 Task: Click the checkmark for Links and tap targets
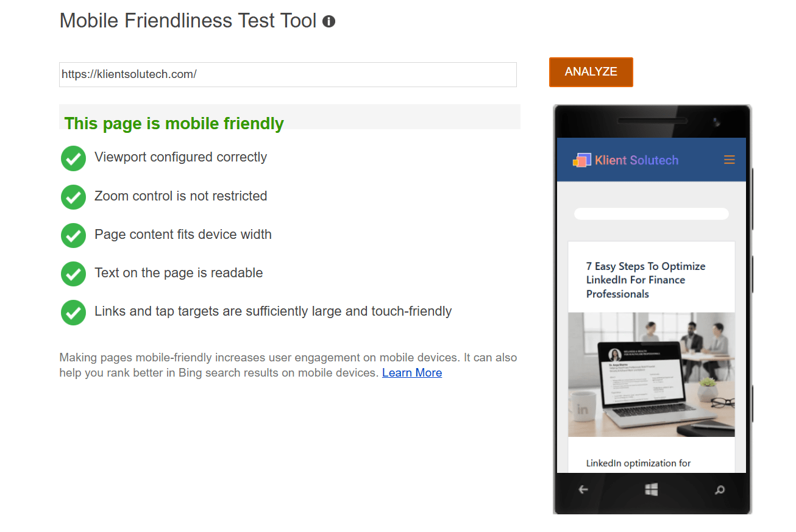tap(73, 312)
